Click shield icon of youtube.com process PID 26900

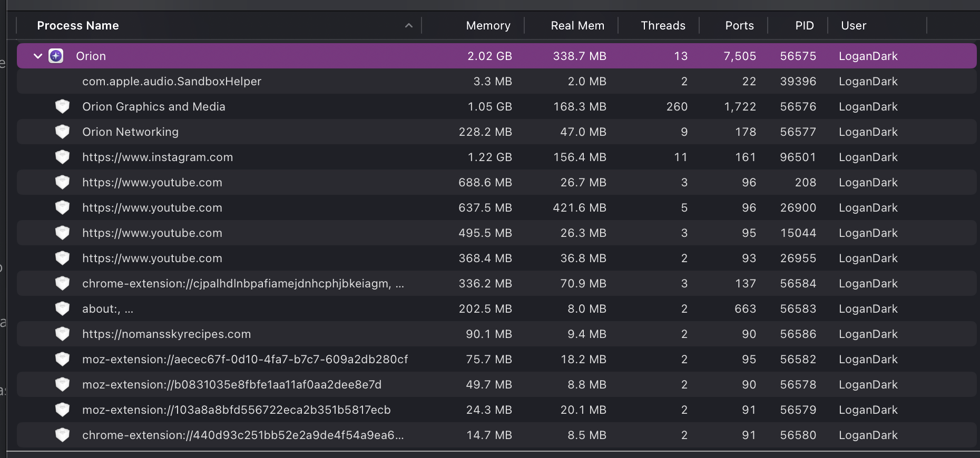click(x=62, y=207)
